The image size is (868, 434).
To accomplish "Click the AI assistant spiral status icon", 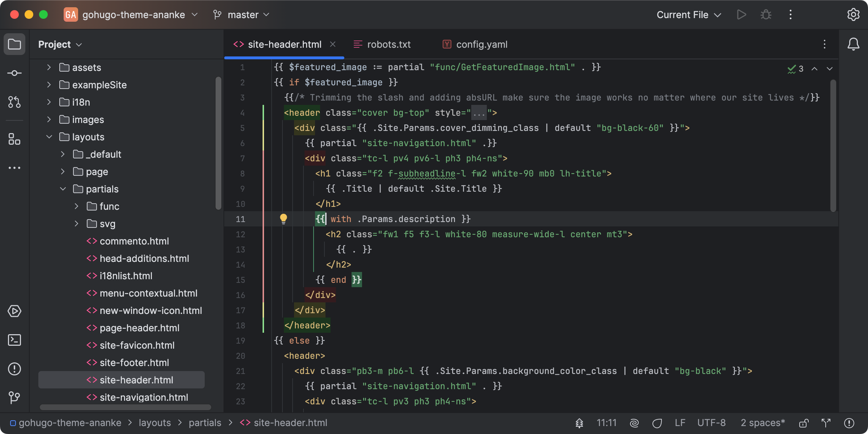I will pyautogui.click(x=634, y=423).
